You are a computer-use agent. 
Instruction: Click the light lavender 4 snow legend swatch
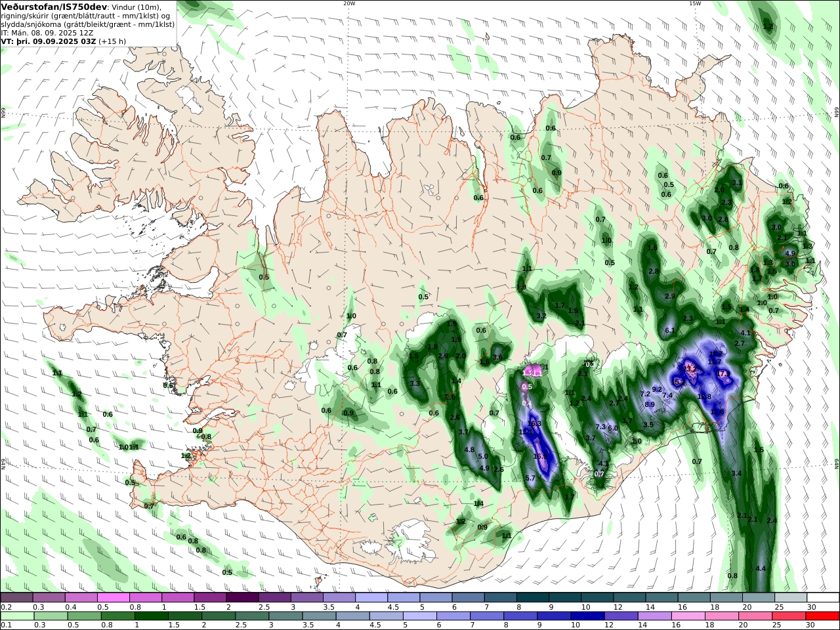(371, 598)
